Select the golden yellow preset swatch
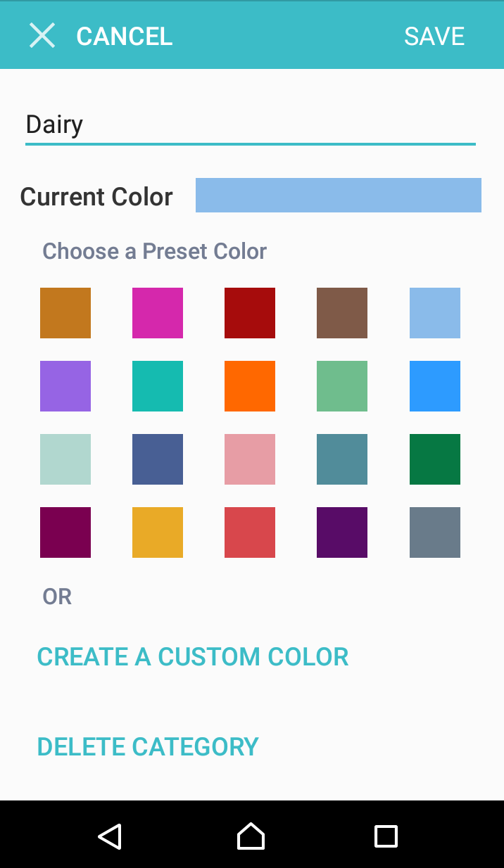The width and height of the screenshot is (504, 868). [x=158, y=532]
